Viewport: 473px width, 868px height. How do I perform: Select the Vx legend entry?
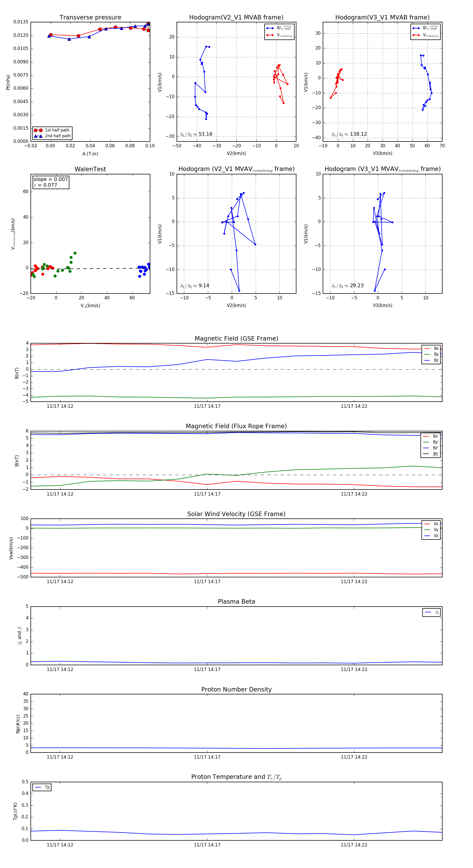431,524
